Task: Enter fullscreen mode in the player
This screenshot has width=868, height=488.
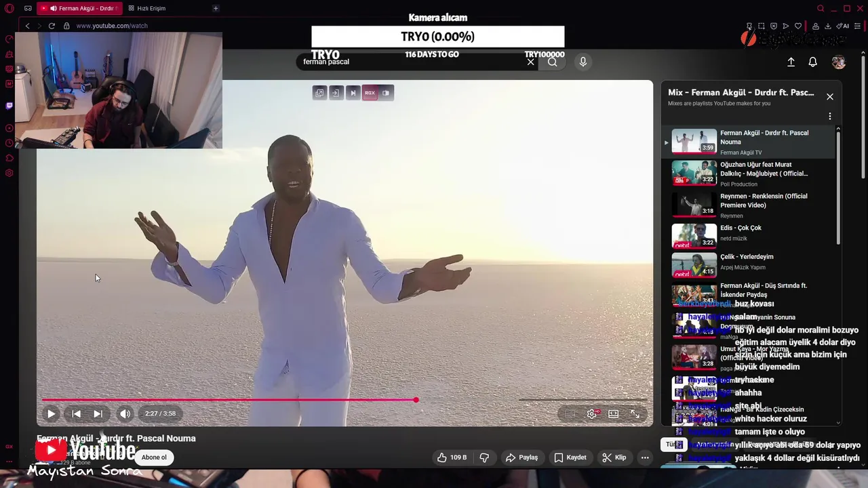Action: click(x=635, y=413)
